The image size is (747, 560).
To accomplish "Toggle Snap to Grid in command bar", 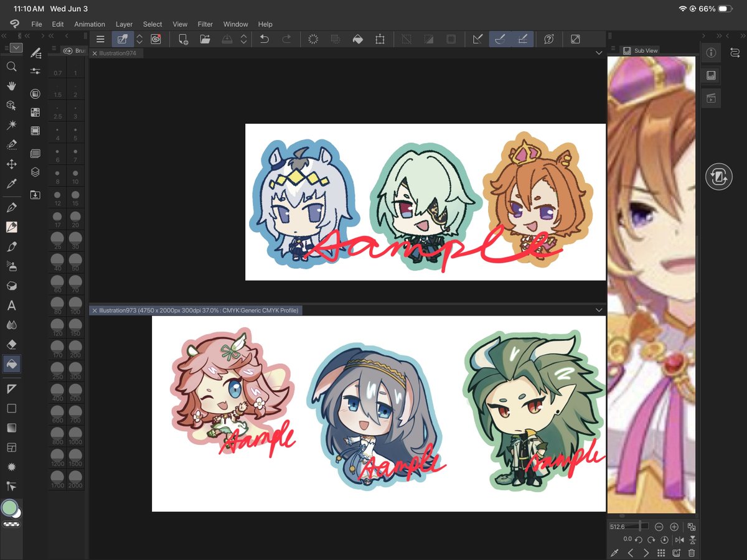I will [522, 39].
